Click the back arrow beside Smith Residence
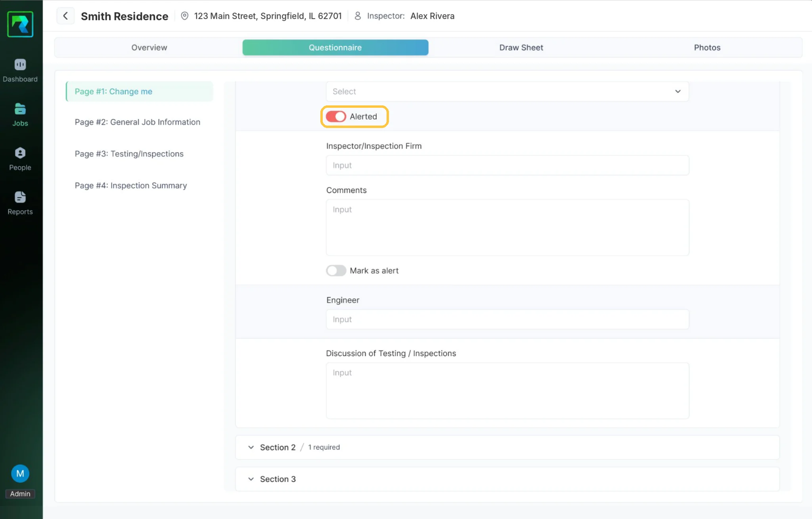This screenshot has height=519, width=812. click(65, 16)
